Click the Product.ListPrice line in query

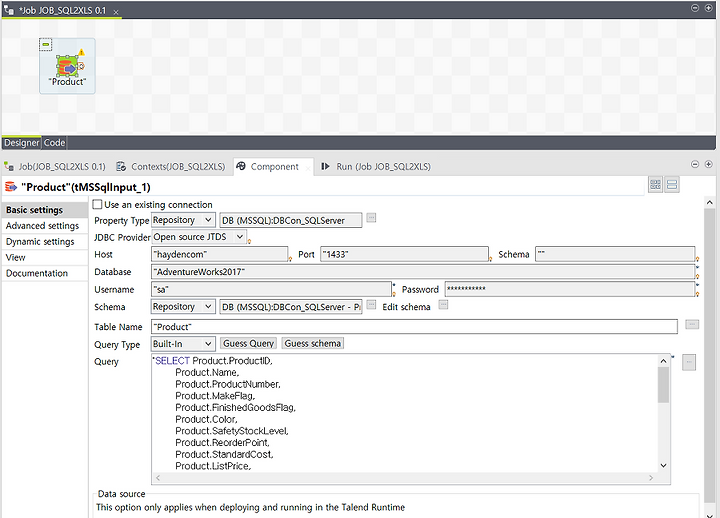coord(214,466)
